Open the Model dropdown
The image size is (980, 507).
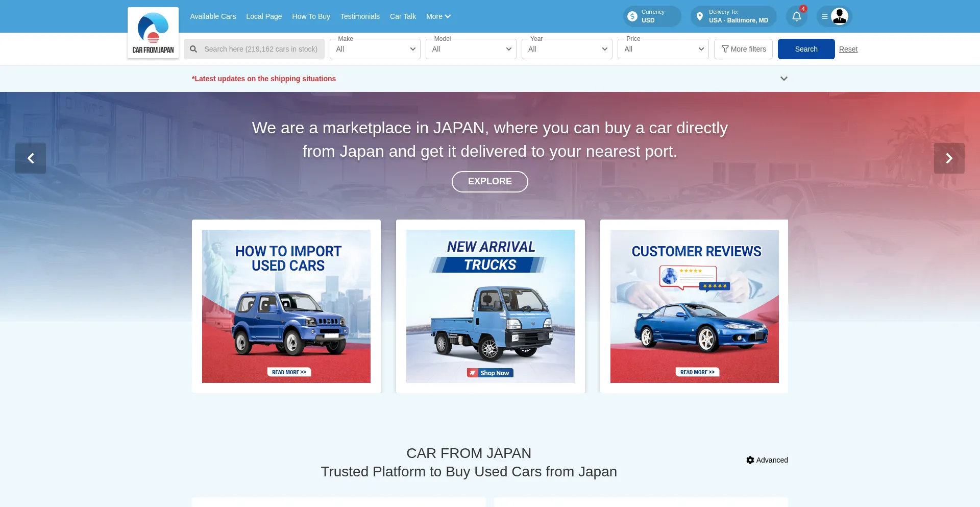[471, 49]
